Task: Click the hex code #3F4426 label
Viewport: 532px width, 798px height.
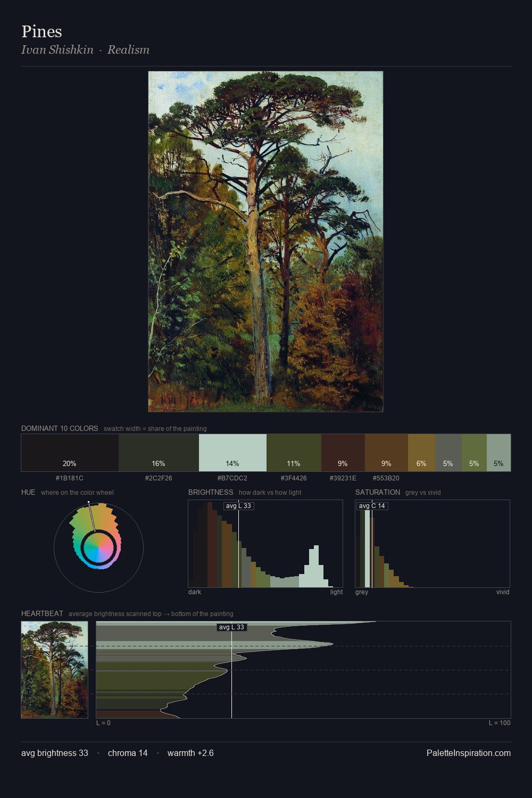Action: tap(294, 478)
